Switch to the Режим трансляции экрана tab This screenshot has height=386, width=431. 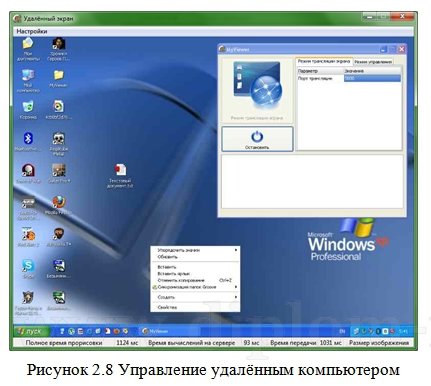click(x=324, y=61)
